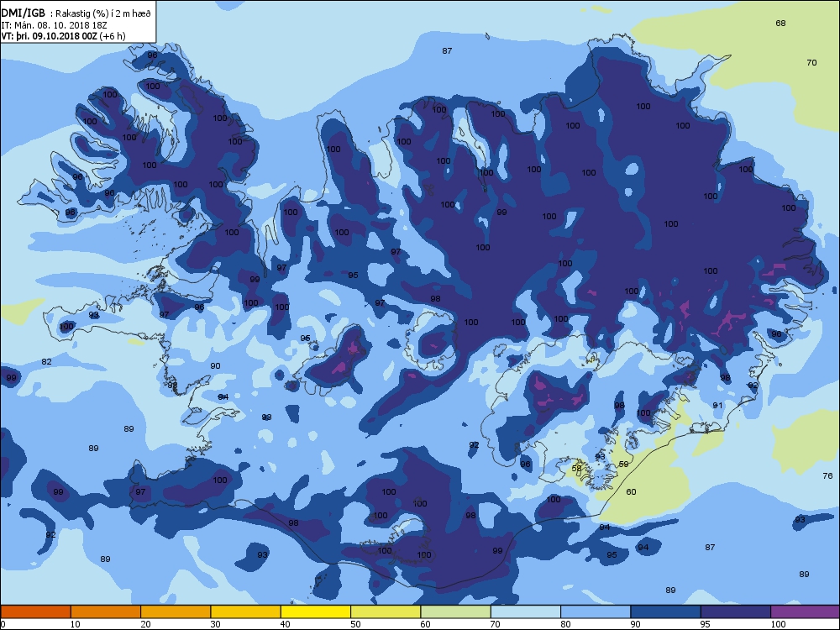Click the 'VT: þri. 09.10.2018 00Z (+6 h)' line
Screen dimensions: 840x630
click(63, 36)
